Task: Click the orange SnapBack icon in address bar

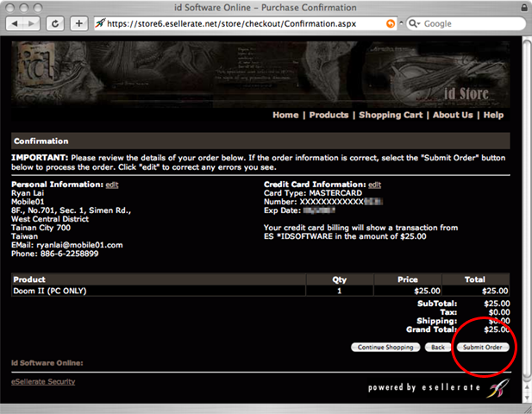Action: tap(391, 24)
